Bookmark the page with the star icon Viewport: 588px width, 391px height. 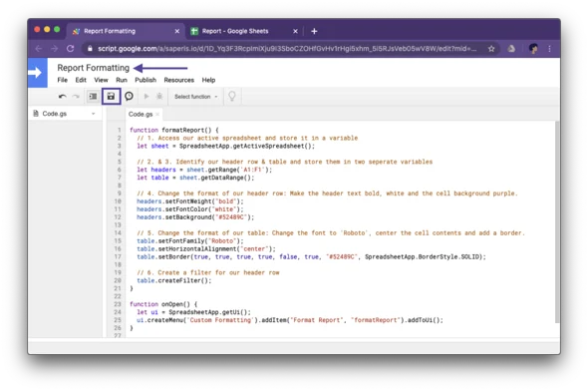point(491,49)
